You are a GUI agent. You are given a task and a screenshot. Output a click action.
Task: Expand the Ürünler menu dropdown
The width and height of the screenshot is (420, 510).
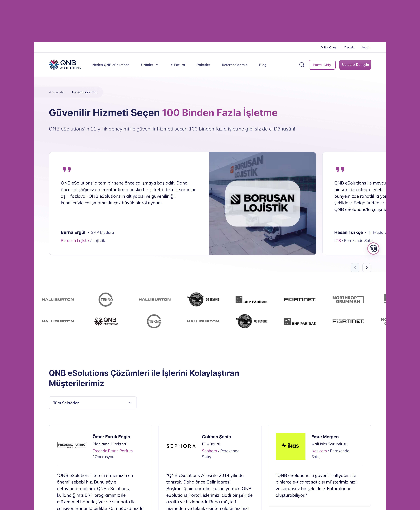[150, 65]
